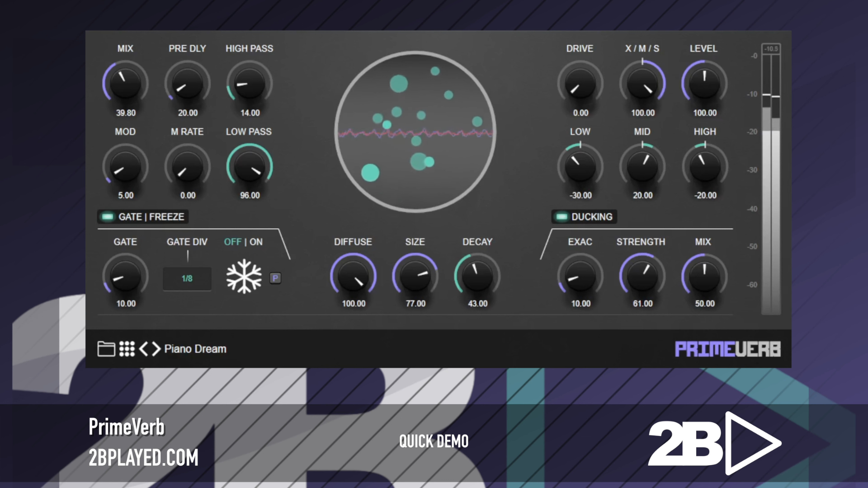Click the ducking MIX knob at 50.00

click(704, 276)
